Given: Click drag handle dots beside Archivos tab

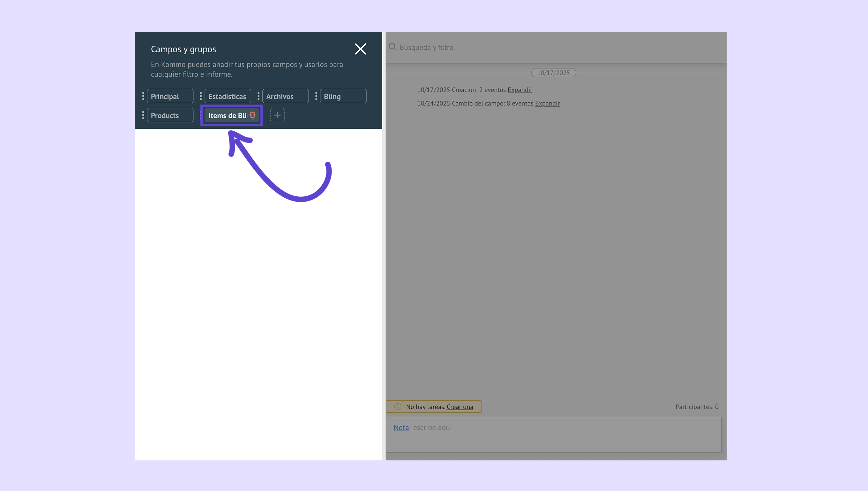Looking at the screenshot, I should [258, 96].
